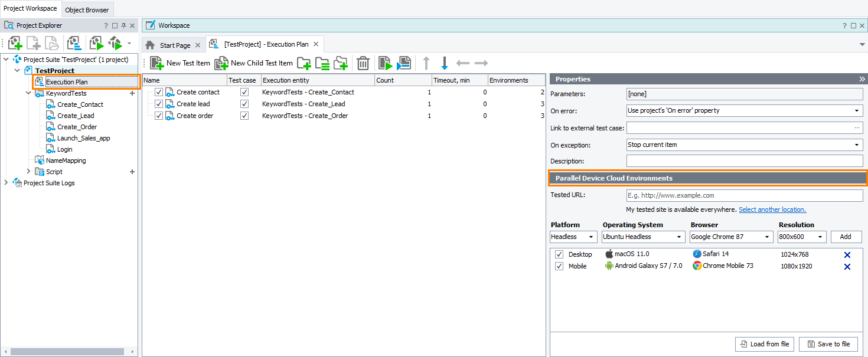868x357 pixels.
Task: Click the Add button for cloud environments
Action: (846, 237)
